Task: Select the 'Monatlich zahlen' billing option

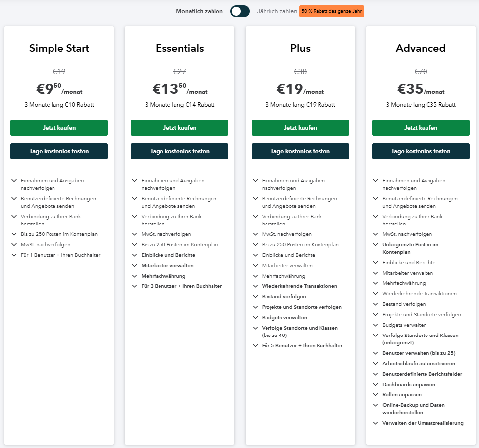Action: pos(199,11)
